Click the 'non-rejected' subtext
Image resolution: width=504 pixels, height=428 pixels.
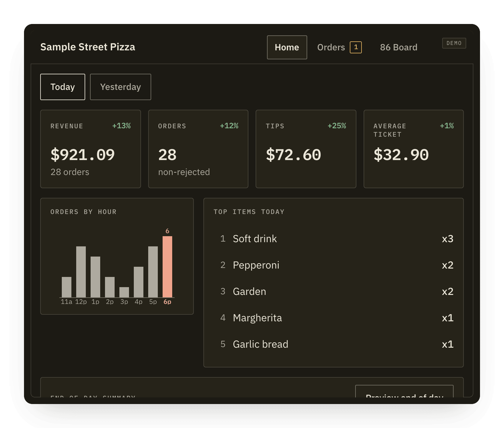184,172
